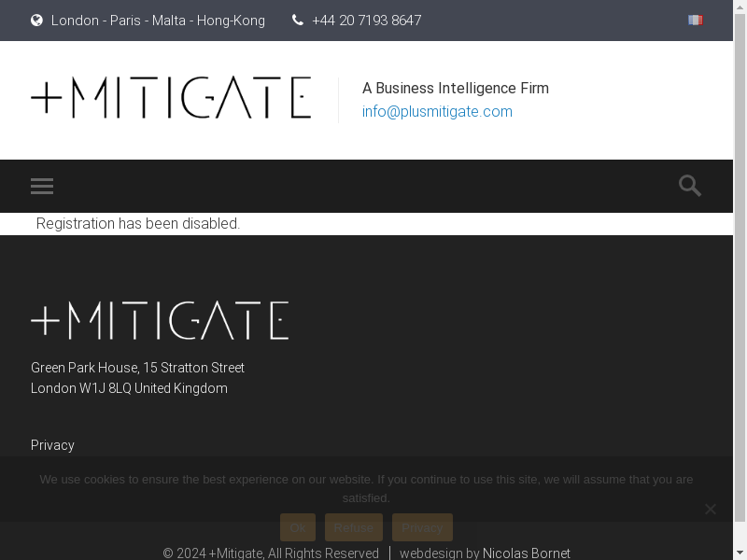Visit the Nicolas Bornet webdesign link
The height and width of the screenshot is (560, 747).
coord(526,553)
